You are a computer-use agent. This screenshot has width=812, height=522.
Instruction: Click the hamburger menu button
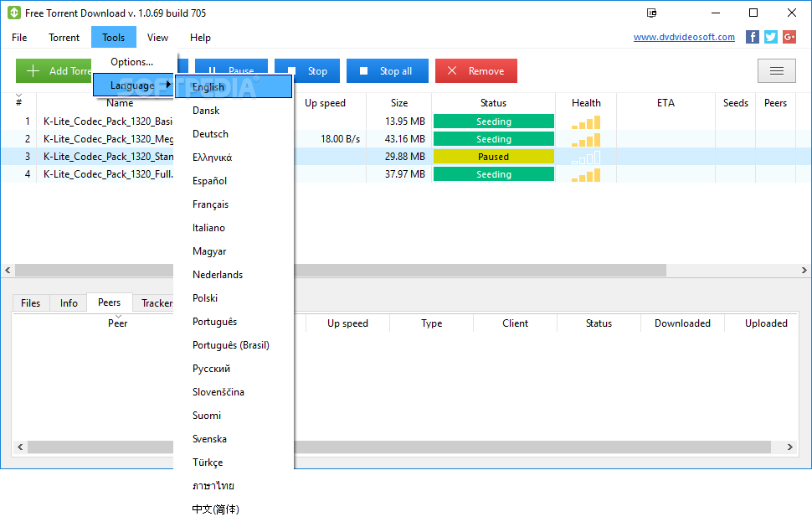[776, 71]
